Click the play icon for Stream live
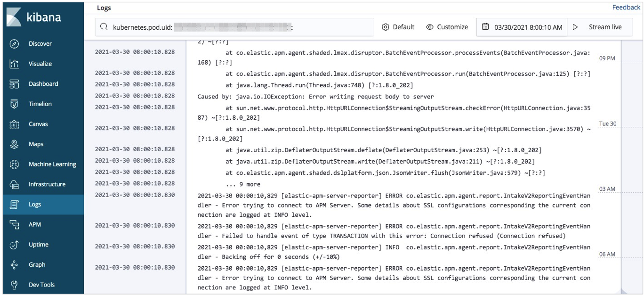Image resolution: width=644 pixels, height=296 pixels. [575, 27]
